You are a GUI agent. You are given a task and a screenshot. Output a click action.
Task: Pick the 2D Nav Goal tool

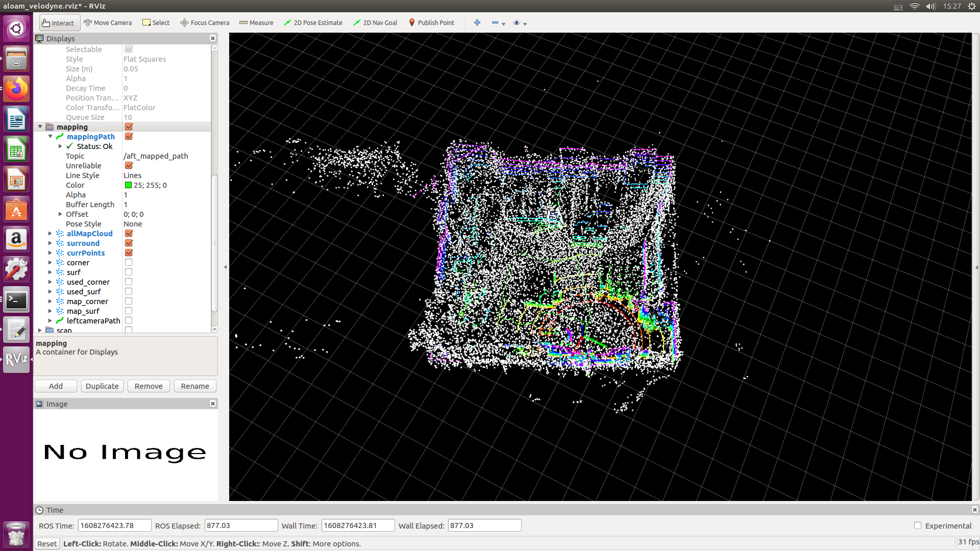click(375, 22)
